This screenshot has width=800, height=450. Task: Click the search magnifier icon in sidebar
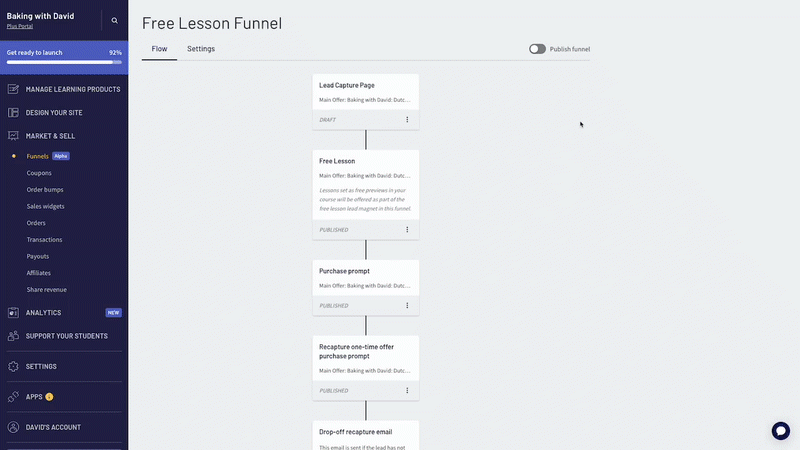pos(114,20)
